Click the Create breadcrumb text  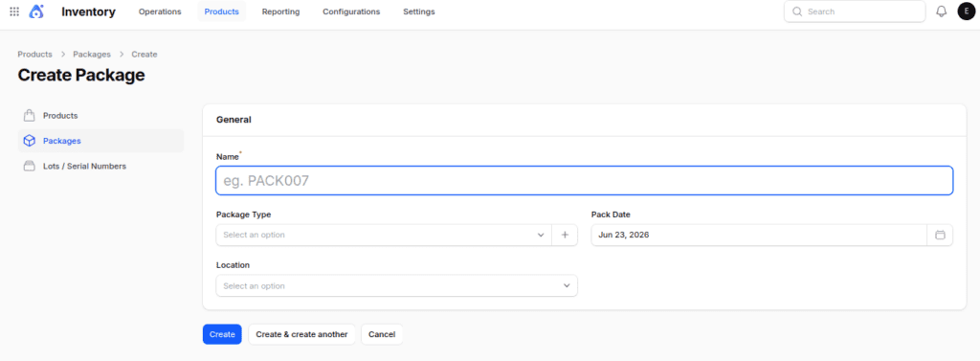[145, 55]
